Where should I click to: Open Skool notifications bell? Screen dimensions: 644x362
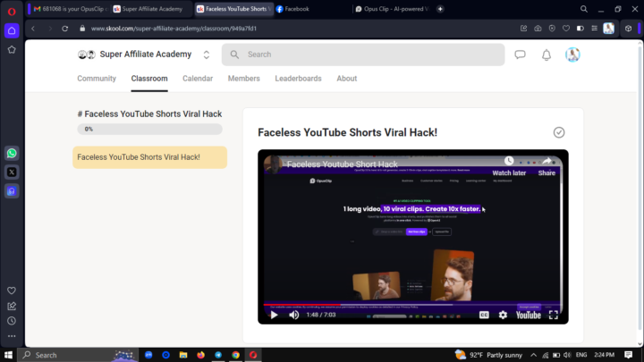(547, 55)
